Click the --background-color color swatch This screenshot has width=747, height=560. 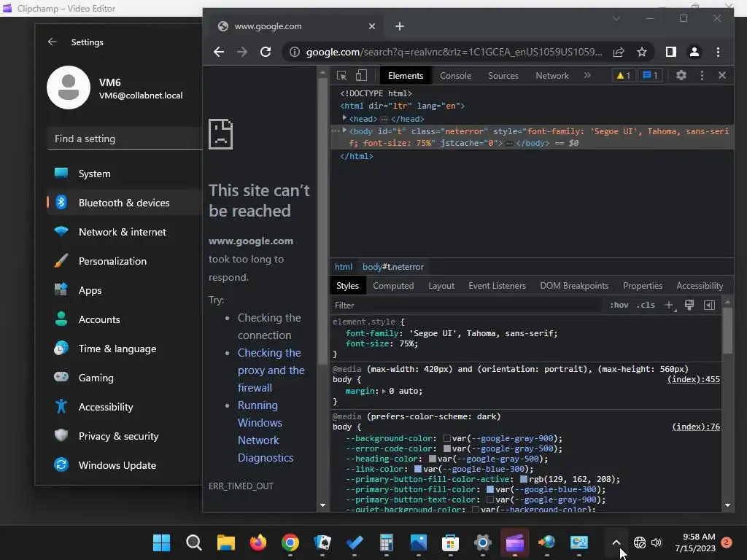[447, 438]
